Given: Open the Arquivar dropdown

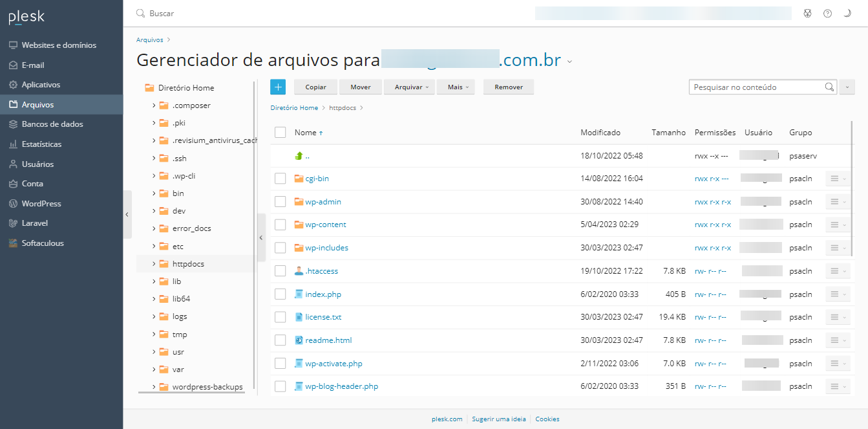Looking at the screenshot, I should click(410, 87).
